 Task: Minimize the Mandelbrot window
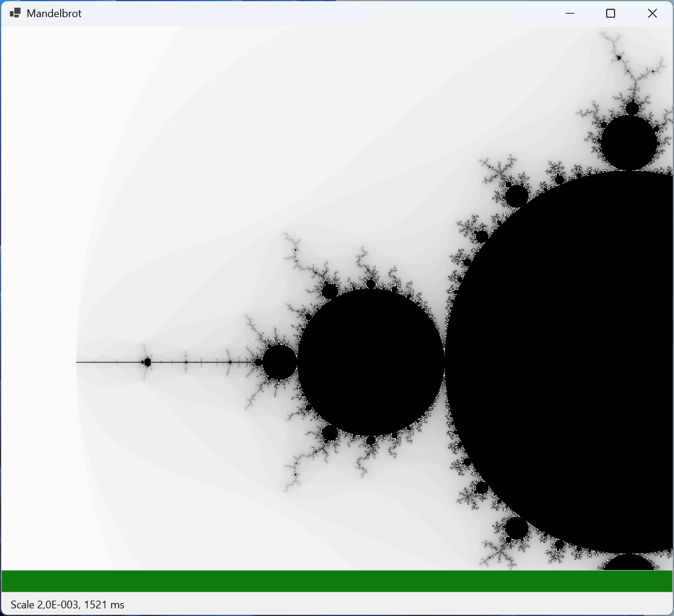click(570, 14)
